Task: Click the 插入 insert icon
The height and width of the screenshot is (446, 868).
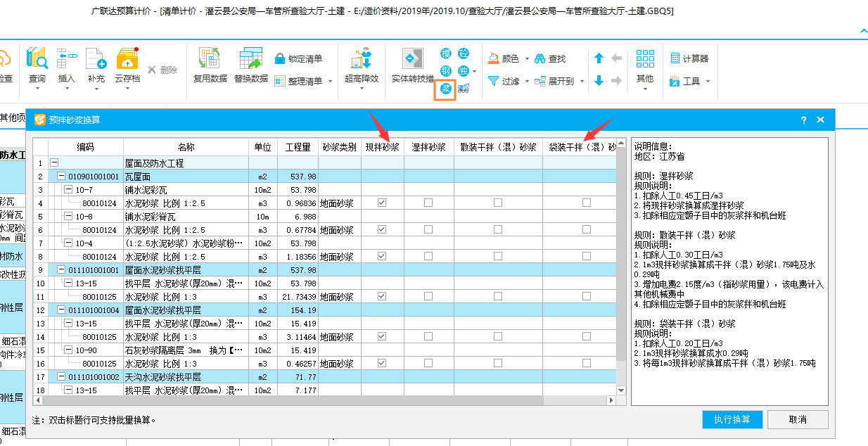Action: (67, 58)
